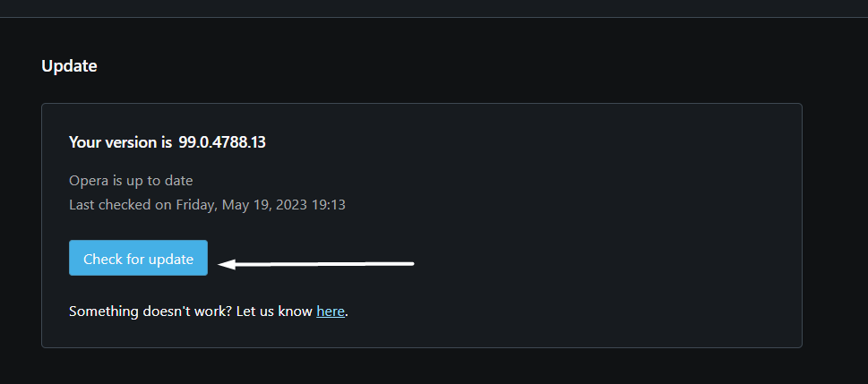Image resolution: width=868 pixels, height=384 pixels.
Task: Click the "May 19" date text
Action: tap(236, 205)
